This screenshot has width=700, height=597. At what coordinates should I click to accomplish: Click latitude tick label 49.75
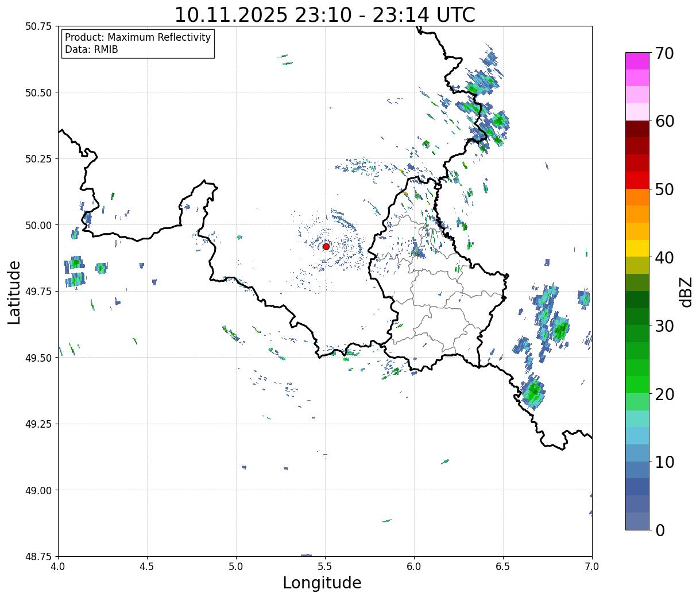pyautogui.click(x=38, y=292)
